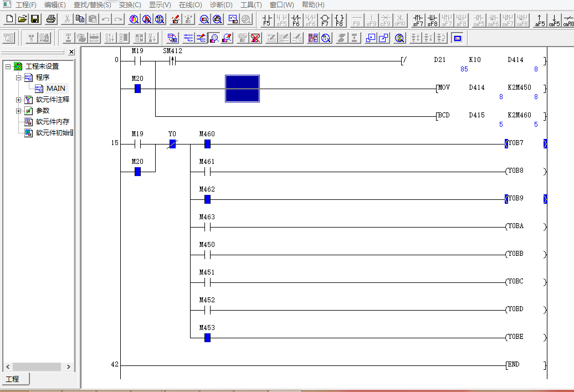Toggle the M460 contact state
Screen dimensions: 574x392
point(207,144)
